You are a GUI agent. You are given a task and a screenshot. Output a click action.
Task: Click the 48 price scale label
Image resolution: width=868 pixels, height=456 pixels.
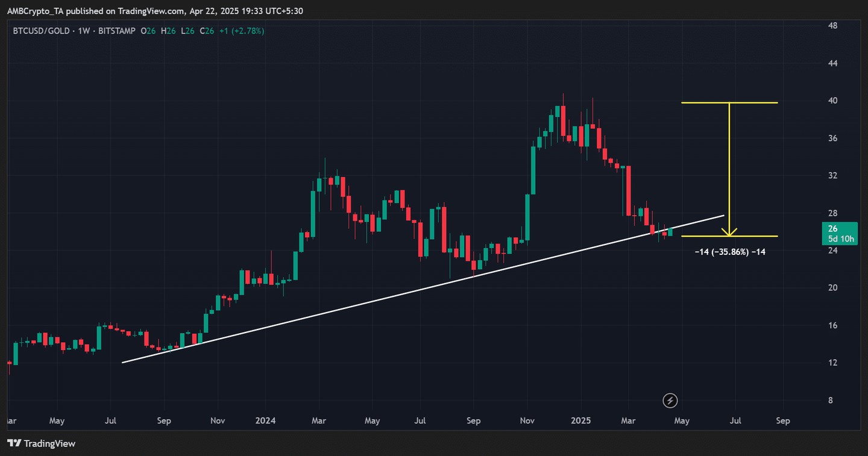click(x=832, y=26)
